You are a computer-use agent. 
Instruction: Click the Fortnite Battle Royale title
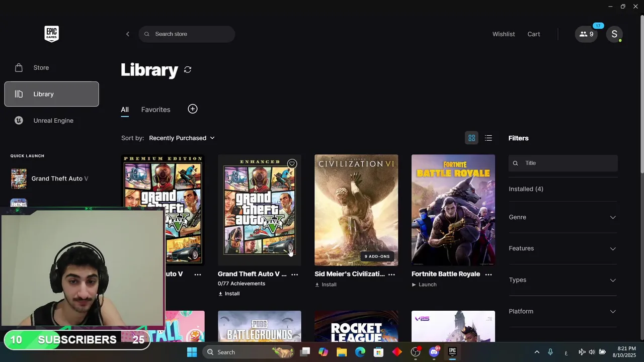pos(446,274)
